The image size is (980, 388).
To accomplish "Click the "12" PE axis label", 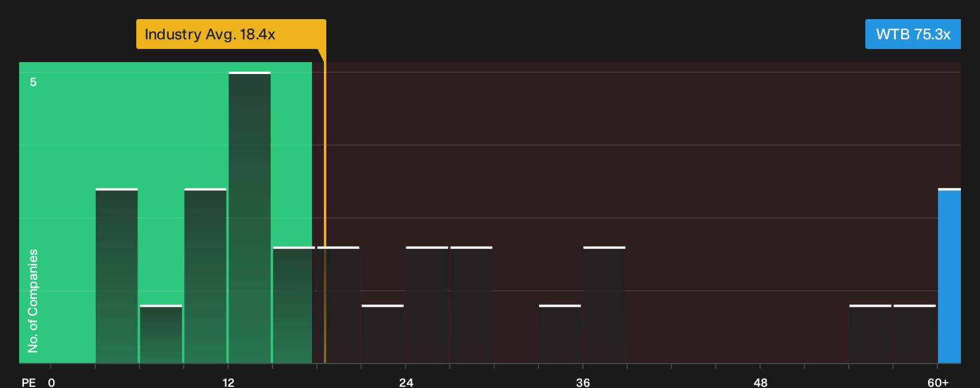I will click(228, 382).
